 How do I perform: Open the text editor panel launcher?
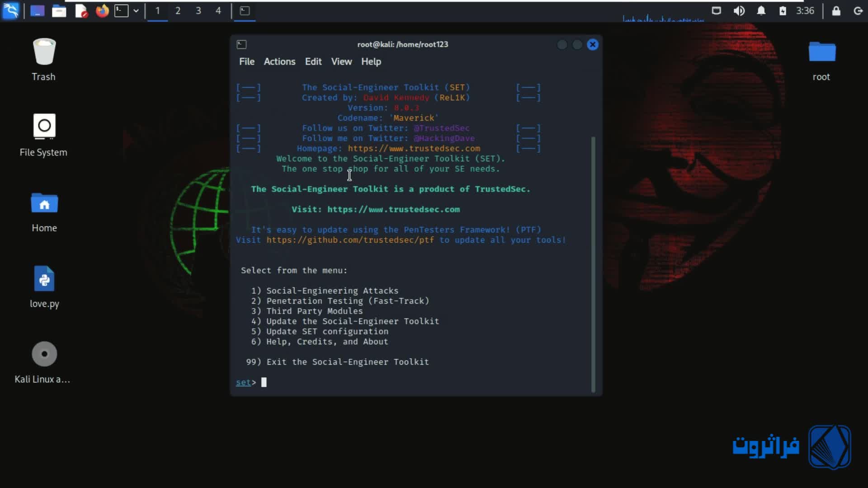[81, 11]
